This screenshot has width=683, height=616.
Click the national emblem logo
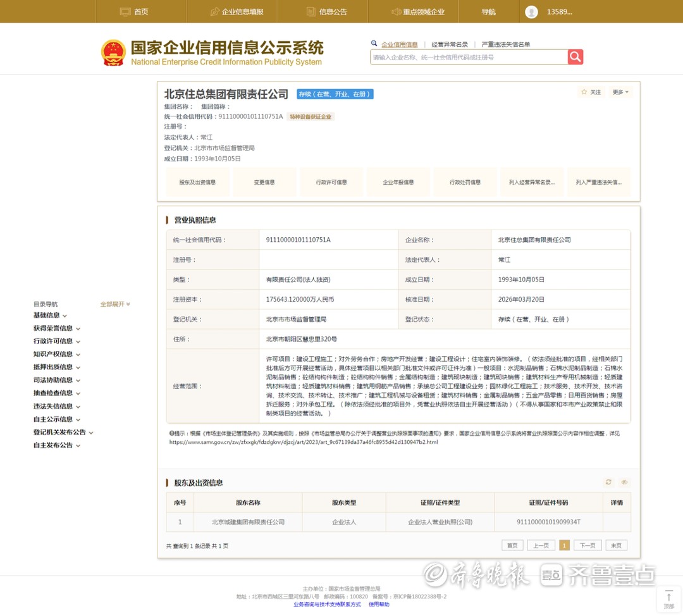113,52
